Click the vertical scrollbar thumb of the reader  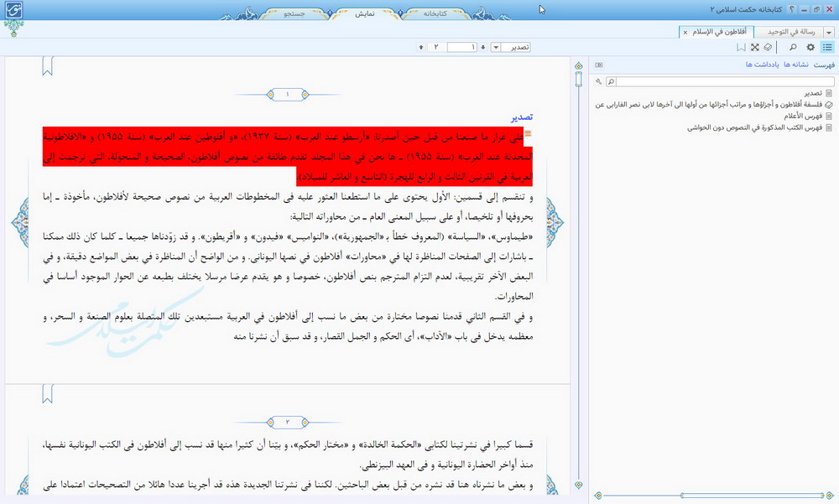tap(578, 79)
